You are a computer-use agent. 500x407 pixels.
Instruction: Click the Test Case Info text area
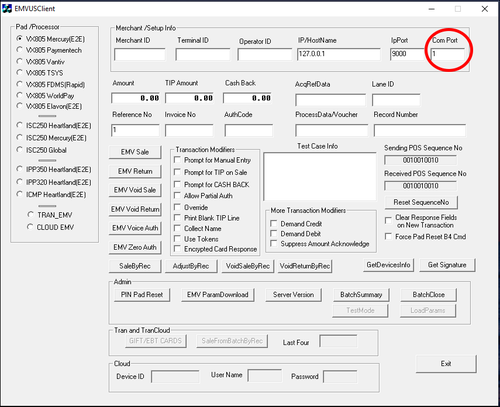[x=320, y=176]
